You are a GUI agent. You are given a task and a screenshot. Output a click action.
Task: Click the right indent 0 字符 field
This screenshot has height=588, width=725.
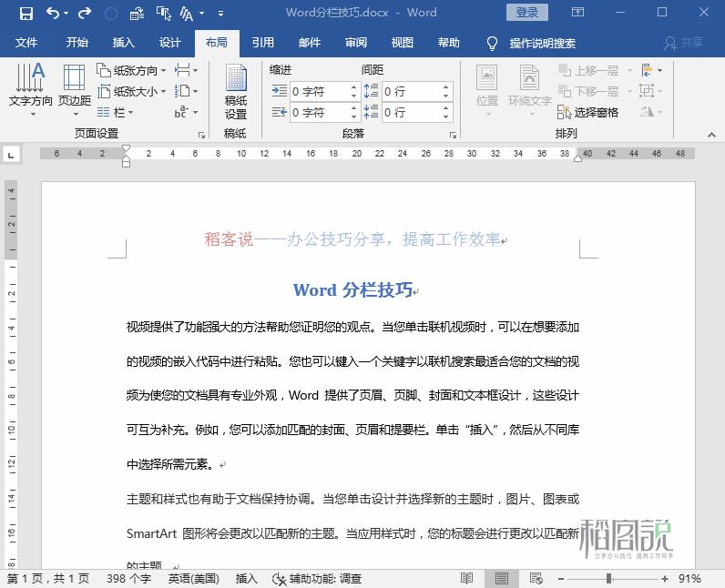(x=319, y=112)
